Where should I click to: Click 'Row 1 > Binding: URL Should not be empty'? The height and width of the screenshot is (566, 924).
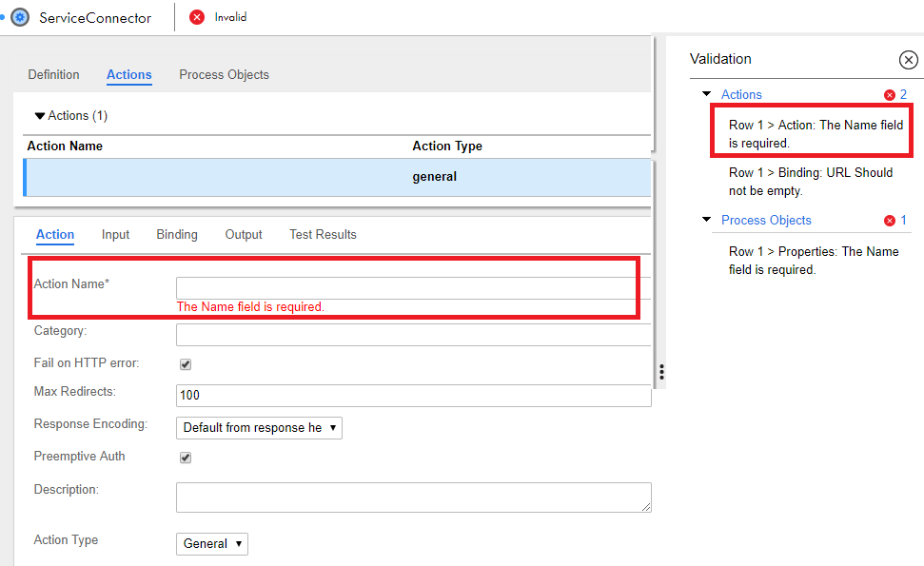coord(810,182)
